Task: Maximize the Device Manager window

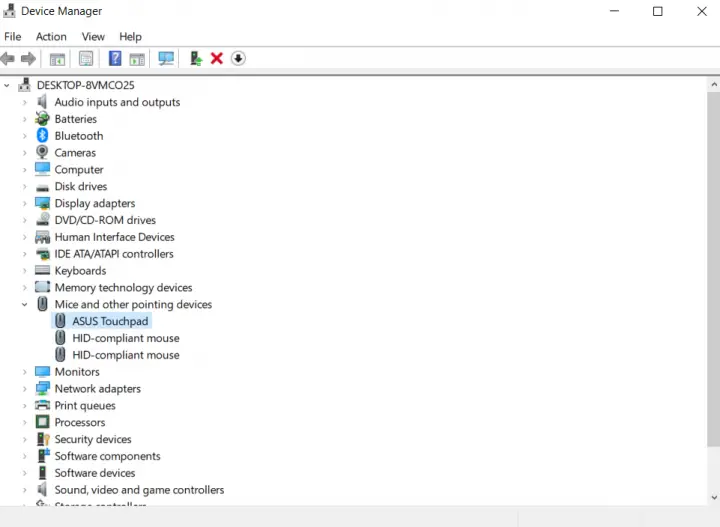Action: coord(658,11)
